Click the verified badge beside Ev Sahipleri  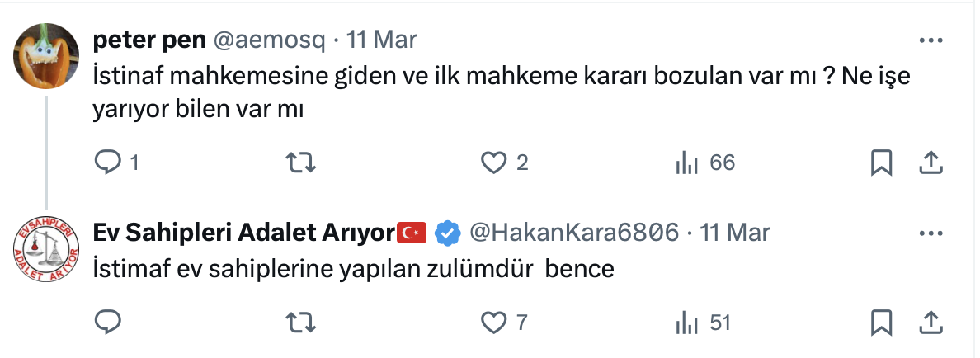point(446,233)
